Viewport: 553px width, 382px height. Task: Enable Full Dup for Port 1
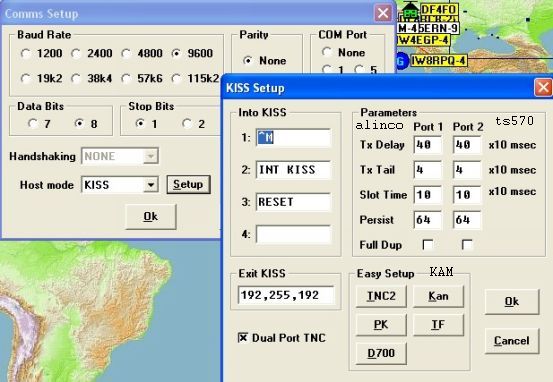pyautogui.click(x=428, y=244)
